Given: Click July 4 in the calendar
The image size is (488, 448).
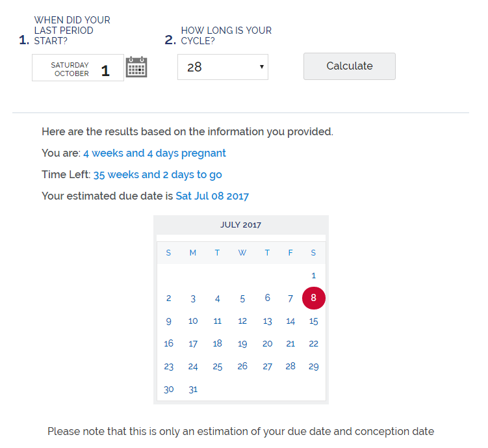Looking at the screenshot, I should tap(218, 298).
